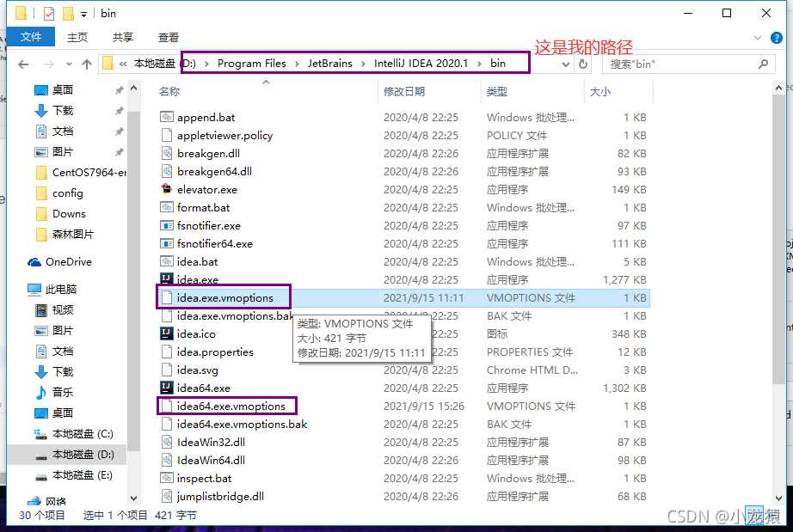Open the 文件 ribbon tab
This screenshot has width=793, height=532.
point(31,37)
